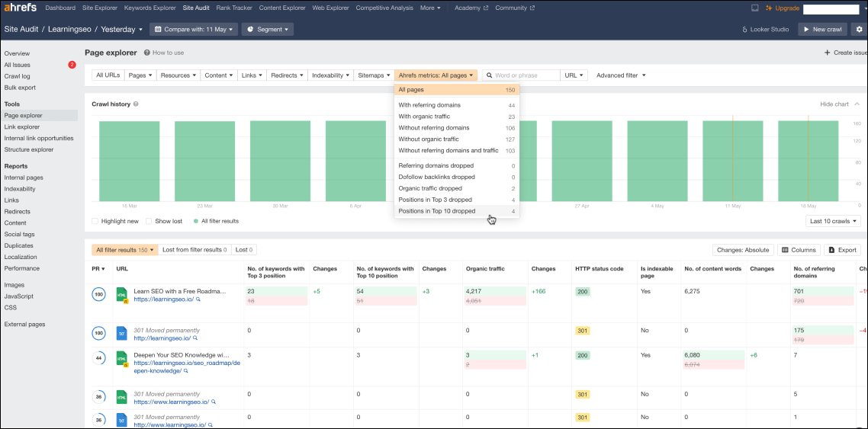Image resolution: width=868 pixels, height=429 pixels.
Task: Select Organic traffic dropped option
Action: coord(457,188)
